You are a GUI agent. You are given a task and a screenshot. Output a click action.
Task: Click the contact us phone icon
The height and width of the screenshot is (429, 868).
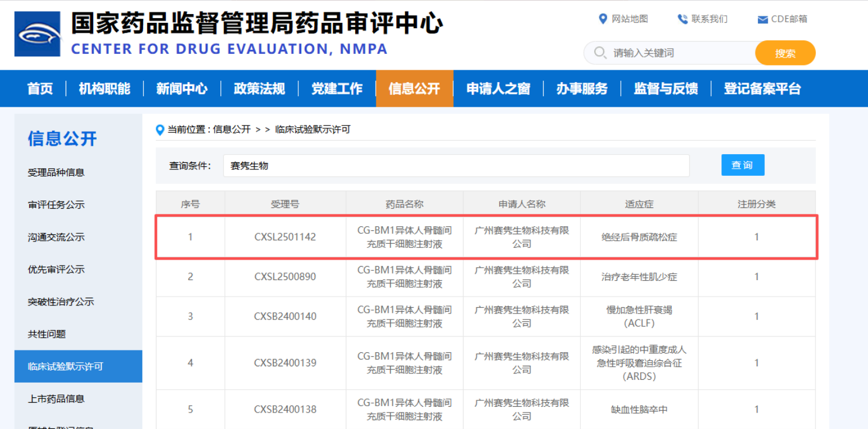tap(682, 19)
